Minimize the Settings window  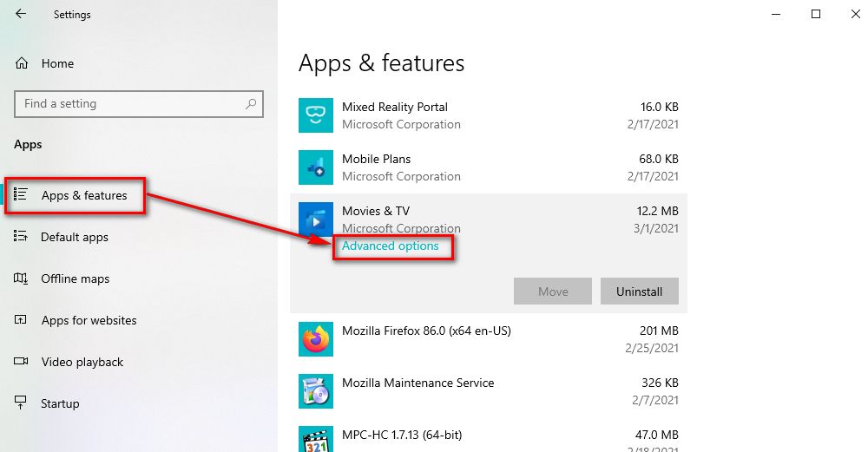tap(776, 15)
